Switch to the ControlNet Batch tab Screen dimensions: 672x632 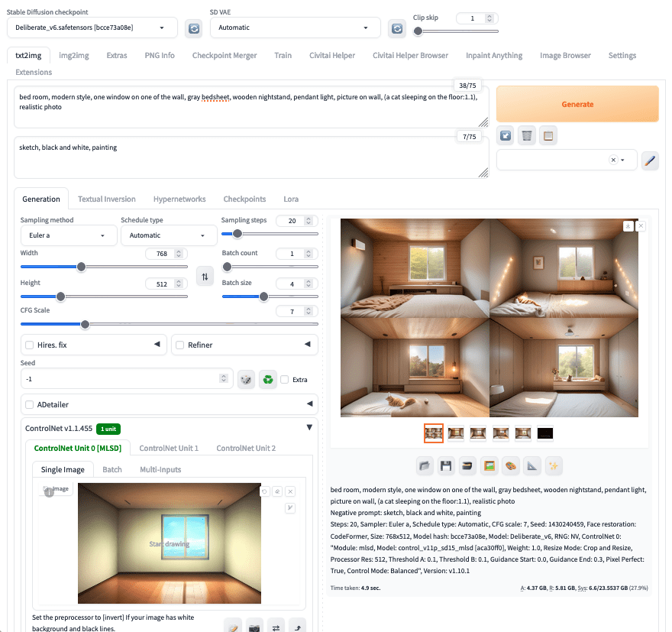[x=112, y=469]
